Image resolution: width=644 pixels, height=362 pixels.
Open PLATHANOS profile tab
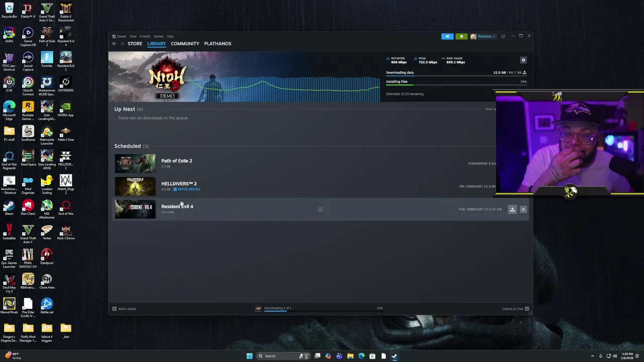(x=217, y=44)
